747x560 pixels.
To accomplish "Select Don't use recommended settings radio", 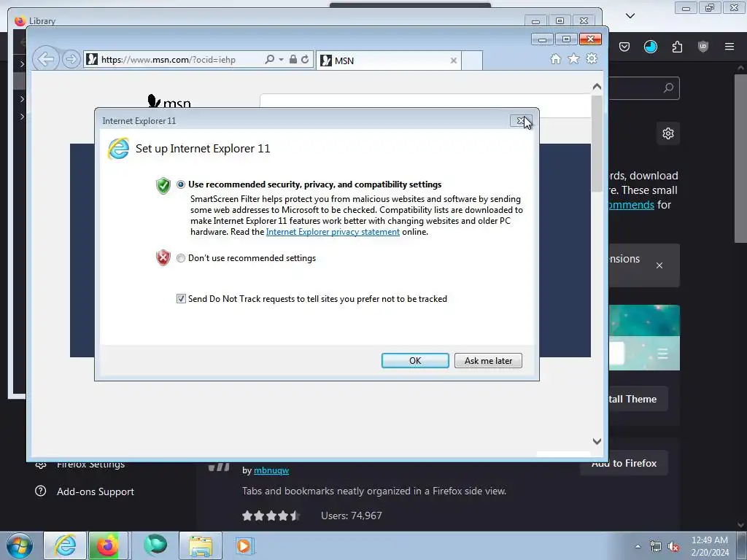I will tap(181, 258).
